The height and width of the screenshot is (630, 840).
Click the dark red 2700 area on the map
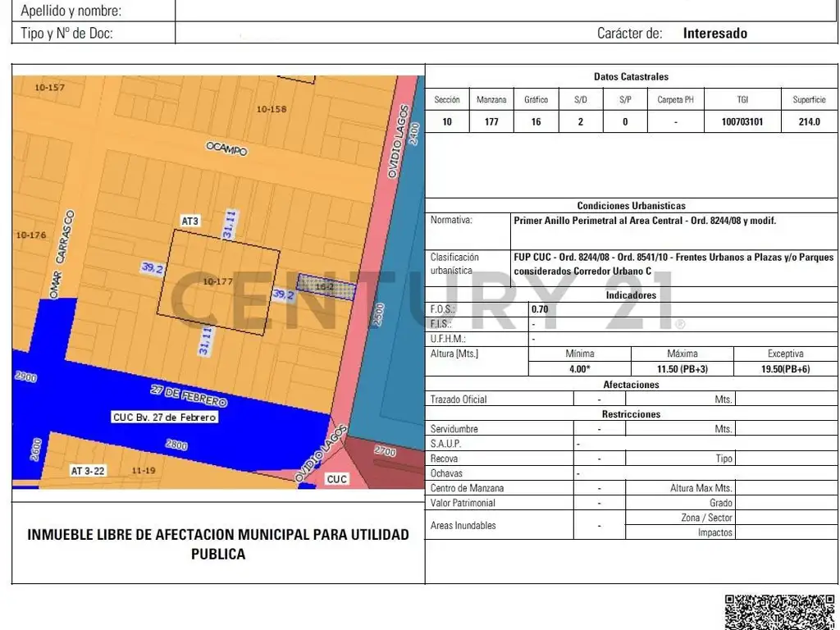tap(385, 452)
